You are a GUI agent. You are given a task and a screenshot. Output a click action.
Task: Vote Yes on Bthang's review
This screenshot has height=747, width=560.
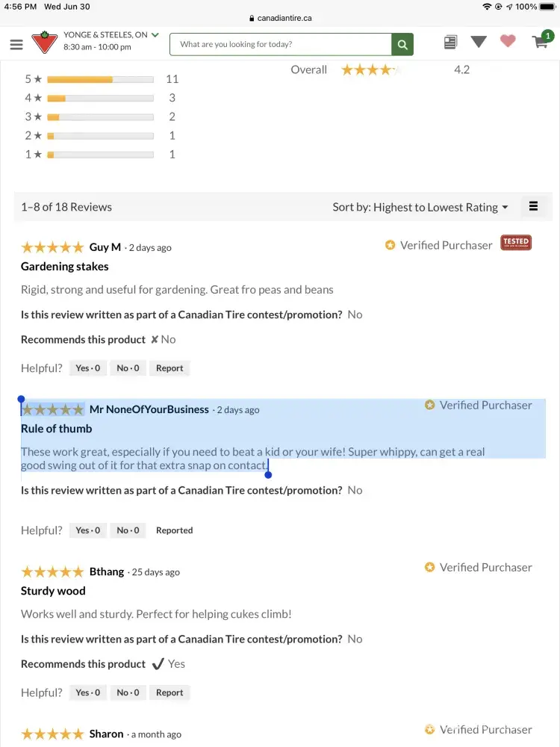coord(88,692)
